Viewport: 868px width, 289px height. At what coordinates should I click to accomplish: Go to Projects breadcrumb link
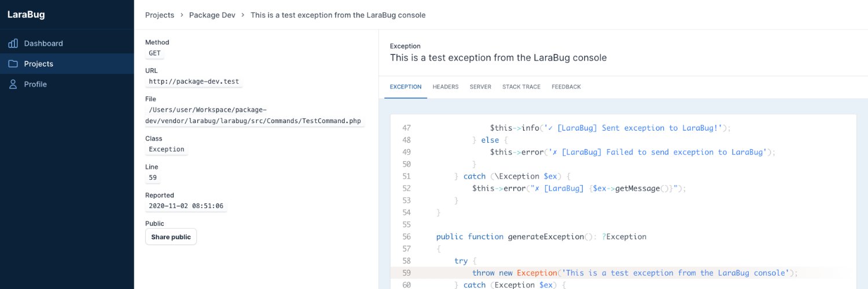(x=160, y=15)
